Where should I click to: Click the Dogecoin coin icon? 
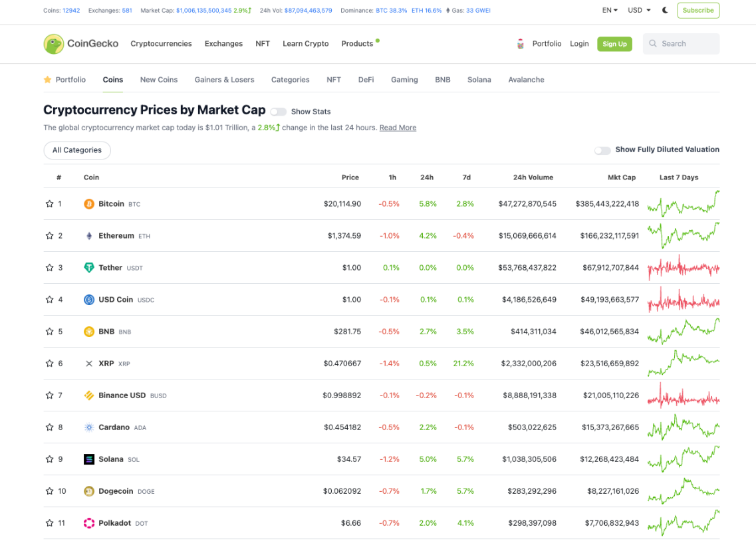(x=89, y=491)
